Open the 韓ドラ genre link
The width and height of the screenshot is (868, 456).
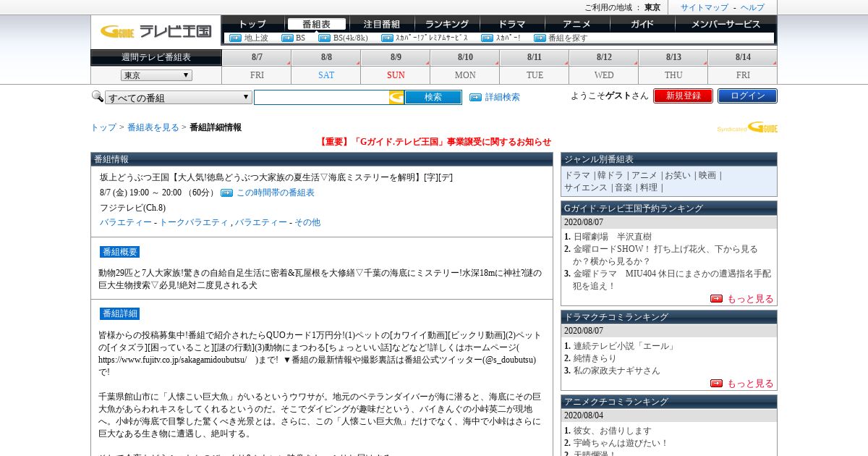(x=610, y=175)
